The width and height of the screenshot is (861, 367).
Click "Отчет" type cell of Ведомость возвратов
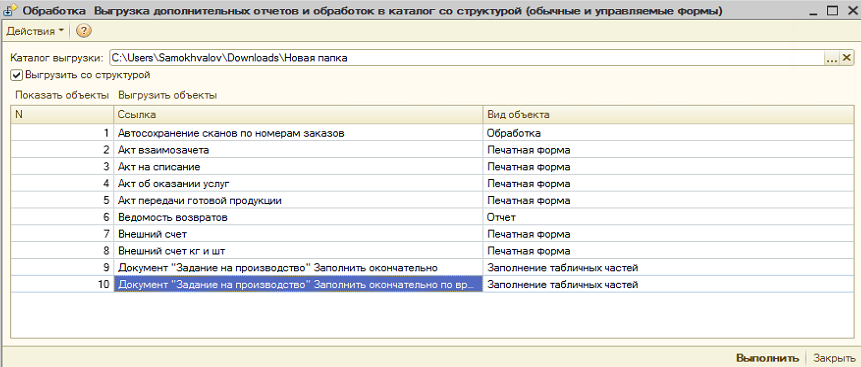pyautogui.click(x=668, y=218)
